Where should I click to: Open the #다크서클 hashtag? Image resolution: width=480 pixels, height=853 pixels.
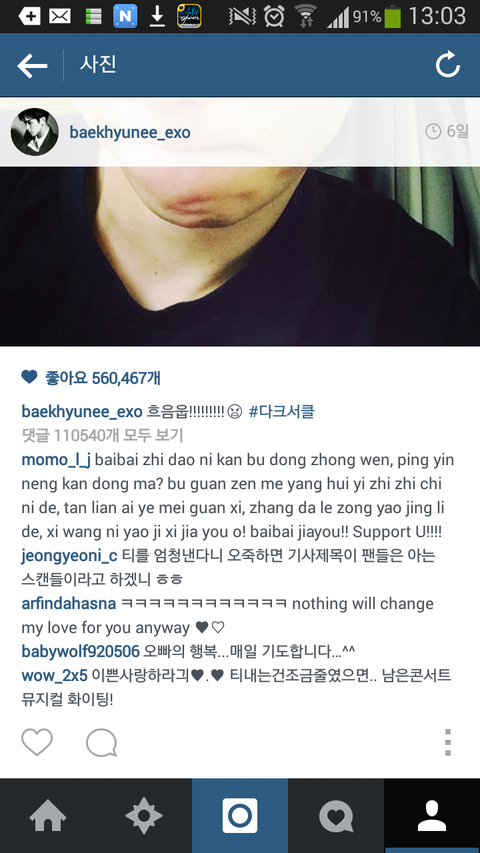pyautogui.click(x=282, y=412)
